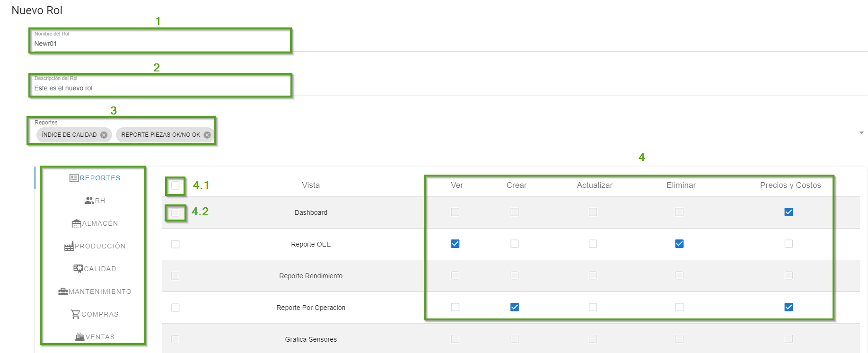This screenshot has width=868, height=353.
Task: Click the Nombre del Rol input field
Action: click(x=161, y=44)
